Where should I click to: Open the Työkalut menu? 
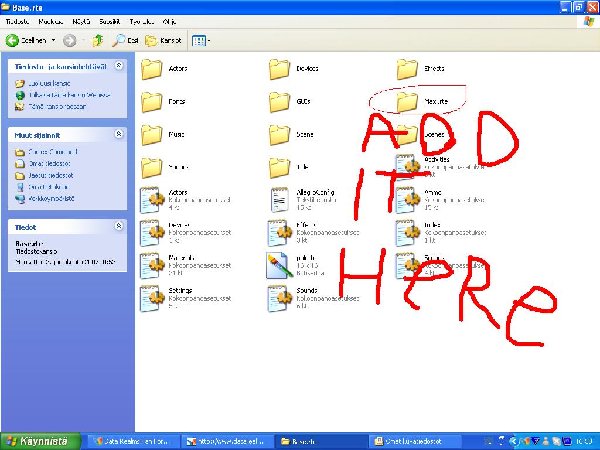(x=142, y=22)
